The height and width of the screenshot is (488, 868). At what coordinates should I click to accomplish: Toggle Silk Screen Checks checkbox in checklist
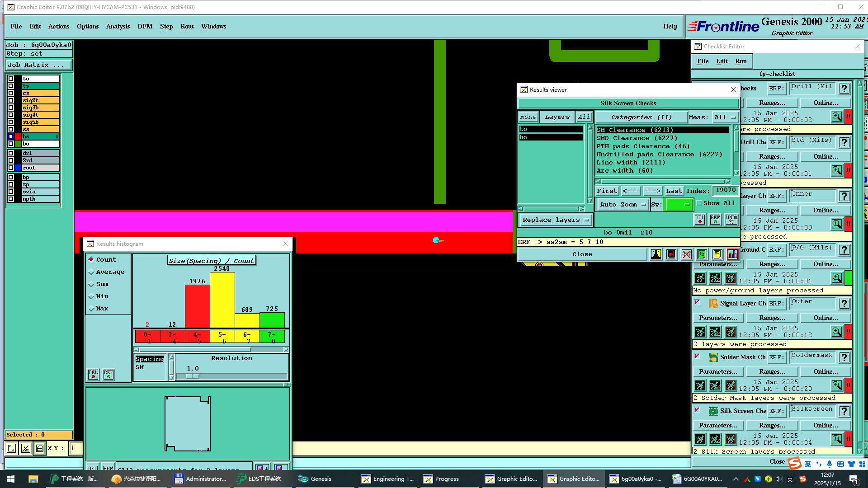697,410
